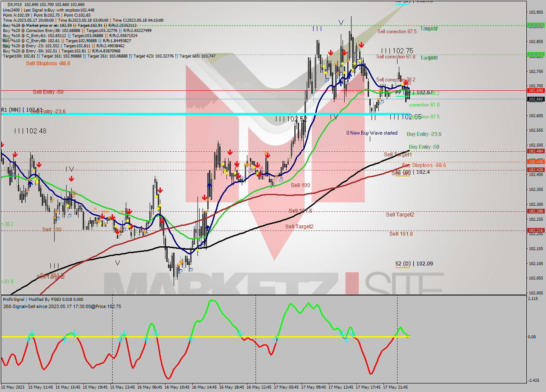
Task: Click the 'S2 (D) | 102.09' pivot label
Action: coord(414,264)
